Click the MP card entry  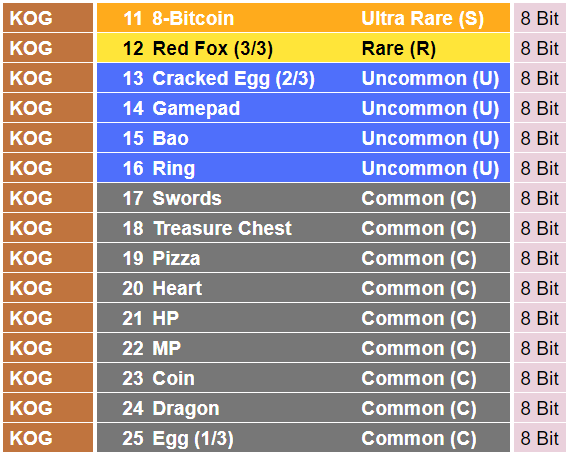[166, 348]
